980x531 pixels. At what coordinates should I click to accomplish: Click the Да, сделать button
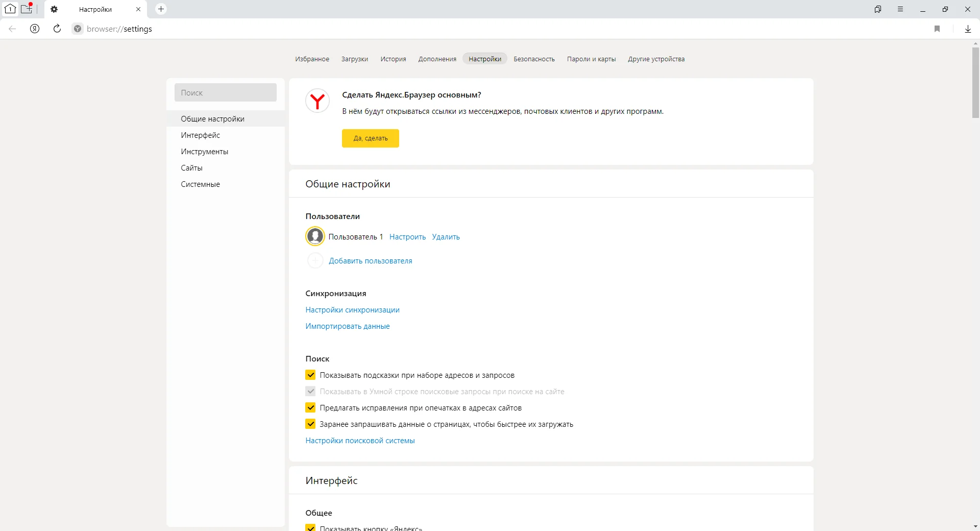[371, 138]
